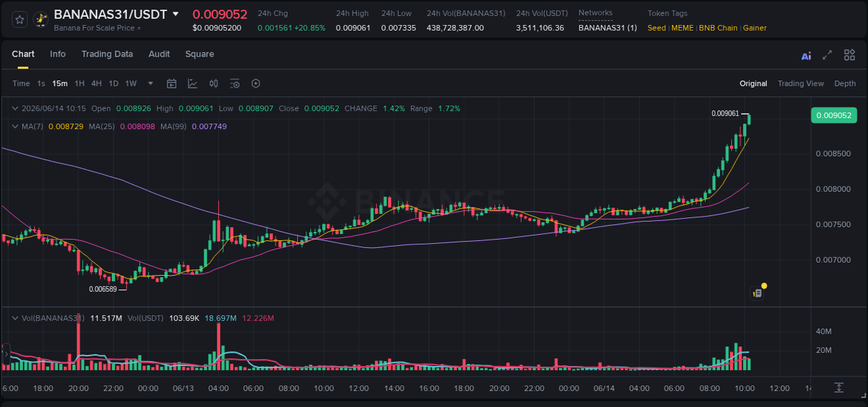The width and height of the screenshot is (868, 407).
Task: Click the MEME token tag
Action: [x=683, y=28]
